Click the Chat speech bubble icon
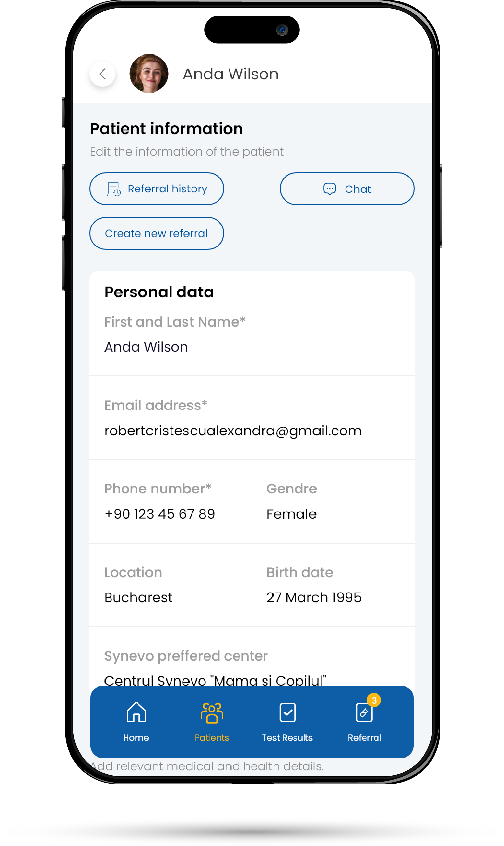The width and height of the screenshot is (504, 846). 329,189
